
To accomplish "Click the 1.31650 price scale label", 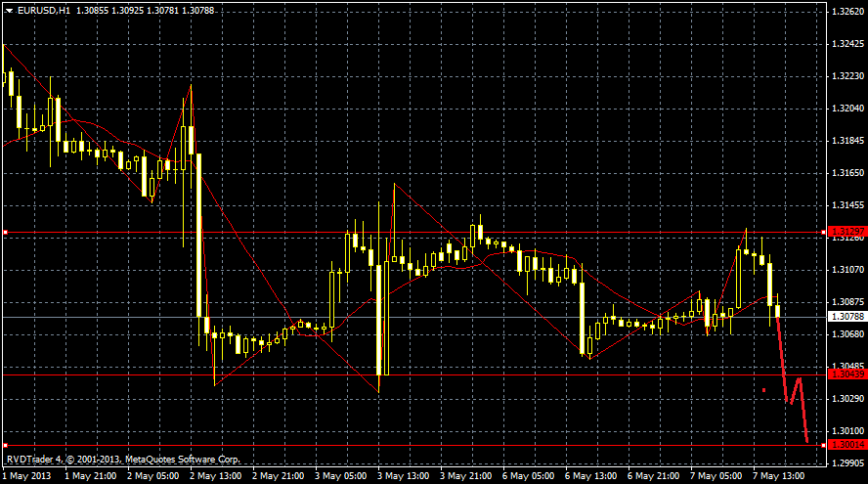I will click(x=846, y=172).
